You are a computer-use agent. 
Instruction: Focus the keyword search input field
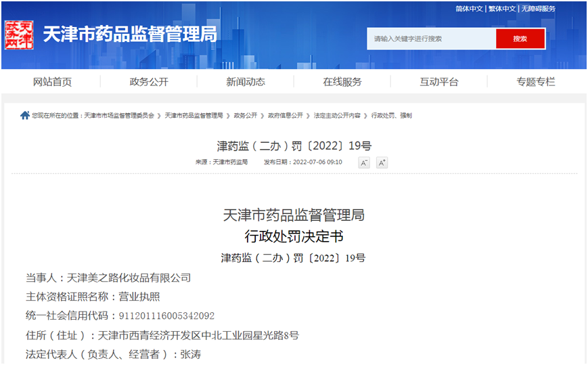(x=432, y=39)
